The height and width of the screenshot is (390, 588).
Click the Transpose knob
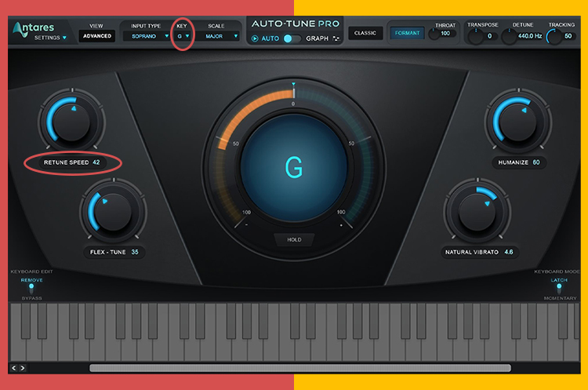pyautogui.click(x=476, y=36)
